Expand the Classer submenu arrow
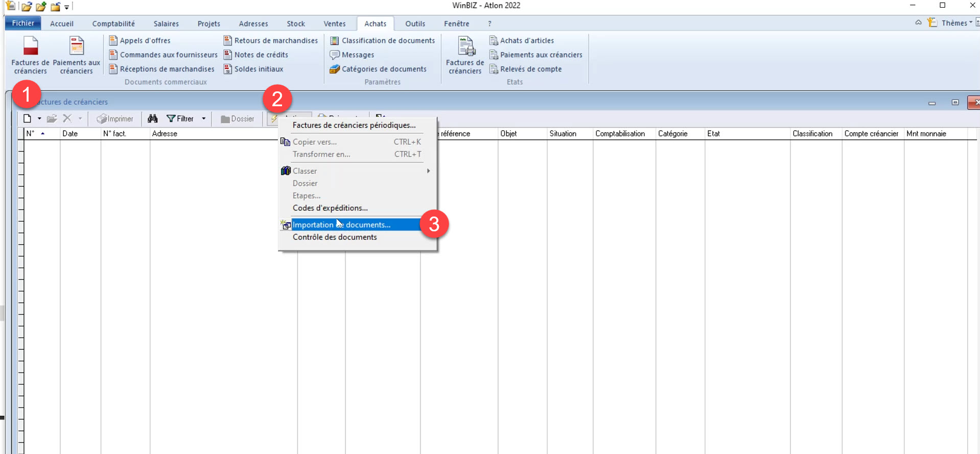The width and height of the screenshot is (980, 454). (x=428, y=171)
